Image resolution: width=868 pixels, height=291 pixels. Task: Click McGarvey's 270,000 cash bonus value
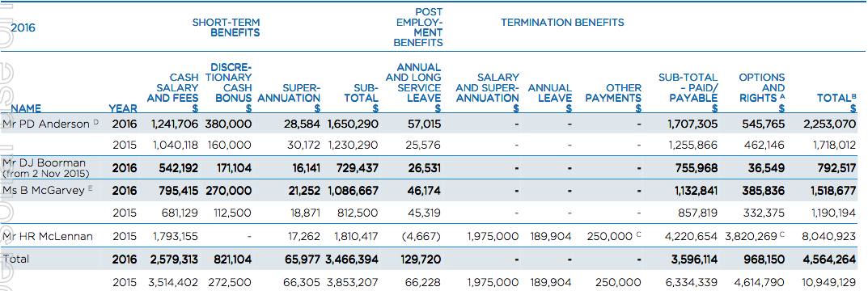pos(229,190)
